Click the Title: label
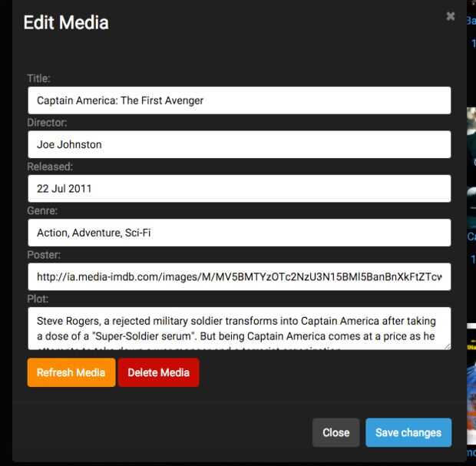This screenshot has width=476, height=466. click(38, 78)
